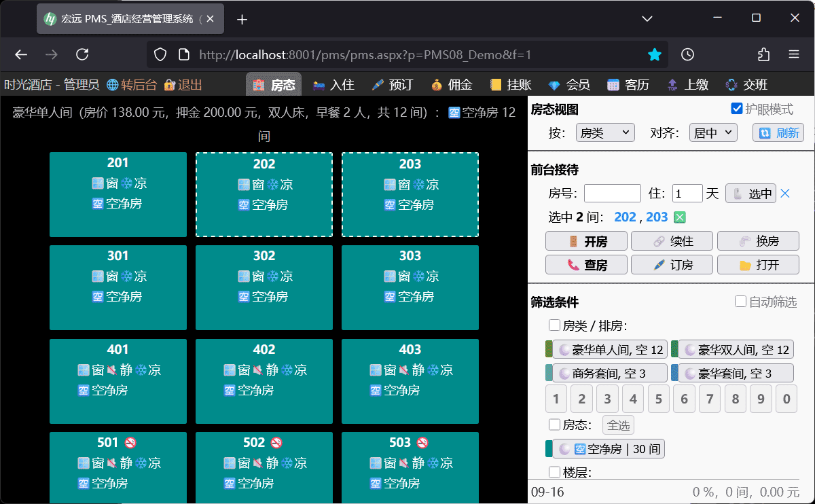The image size is (815, 504).
Task: Click the Firefox bookmark star icon
Action: 654,55
